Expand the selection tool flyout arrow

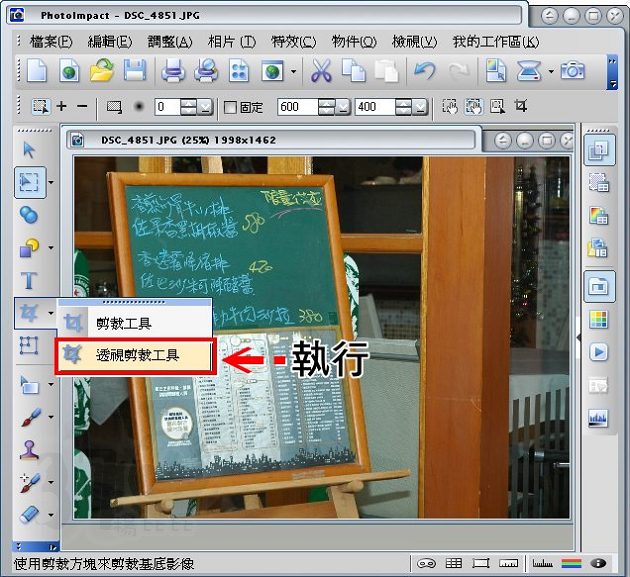(x=51, y=182)
